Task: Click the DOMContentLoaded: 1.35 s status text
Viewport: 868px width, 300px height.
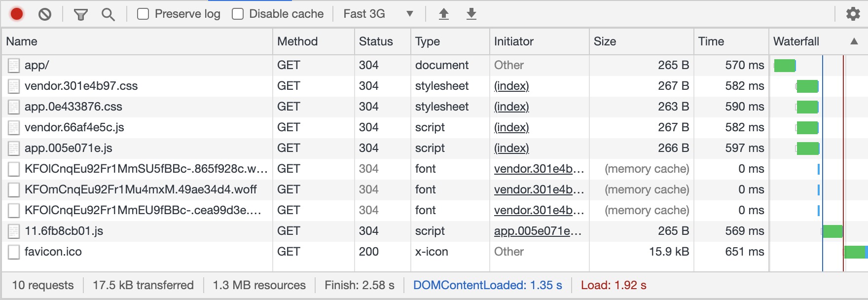Action: [x=488, y=285]
